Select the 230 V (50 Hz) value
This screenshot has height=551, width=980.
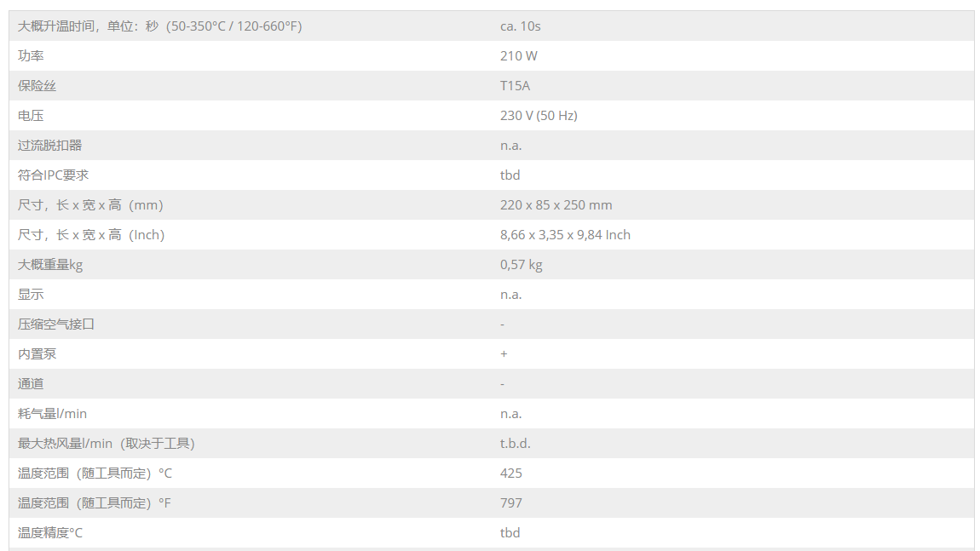(539, 116)
